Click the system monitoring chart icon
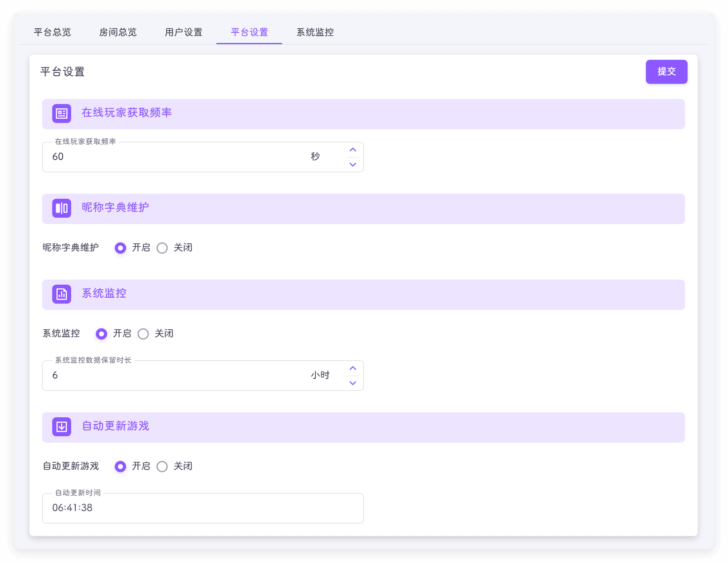728x563 pixels. coord(61,294)
